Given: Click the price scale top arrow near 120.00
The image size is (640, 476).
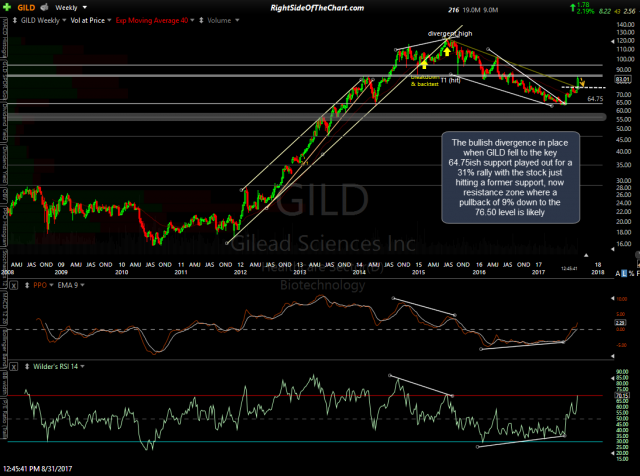Looking at the screenshot, I should [612, 42].
